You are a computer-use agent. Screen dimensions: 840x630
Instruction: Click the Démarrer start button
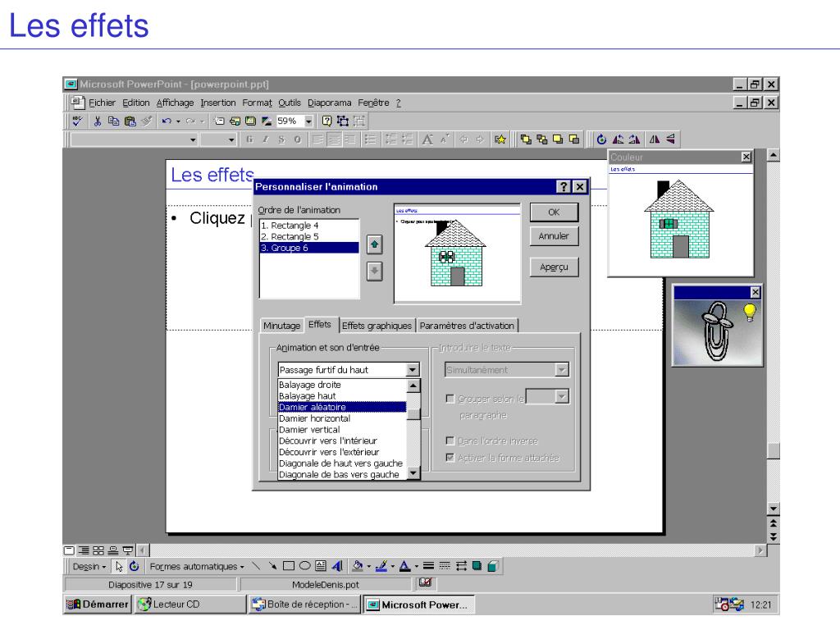[x=98, y=605]
